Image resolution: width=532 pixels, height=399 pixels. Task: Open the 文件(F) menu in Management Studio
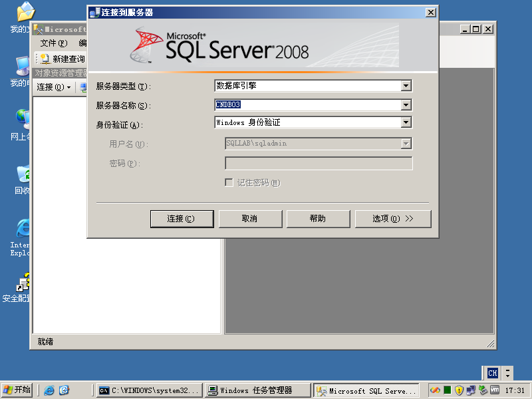pyautogui.click(x=54, y=43)
